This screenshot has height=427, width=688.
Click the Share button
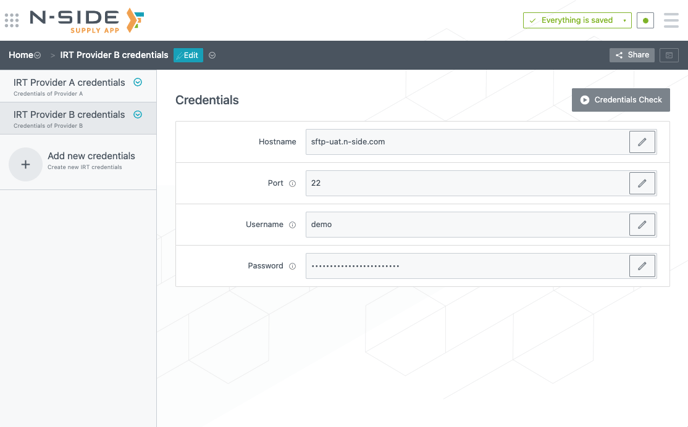pos(632,56)
